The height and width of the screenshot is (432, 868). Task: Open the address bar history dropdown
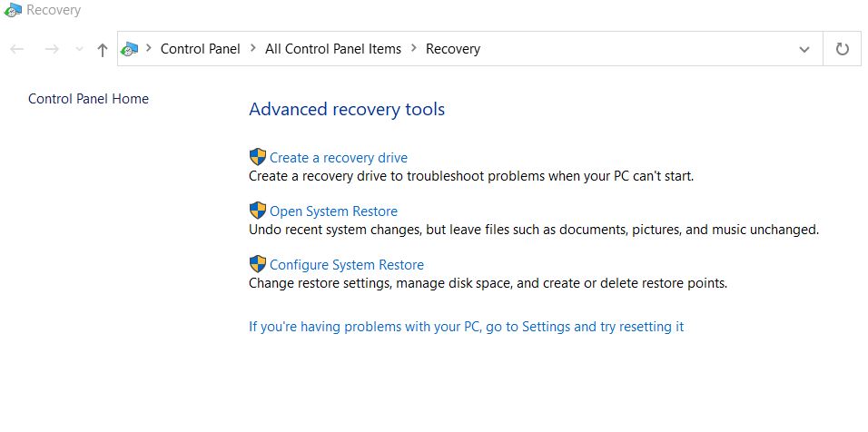coord(804,49)
